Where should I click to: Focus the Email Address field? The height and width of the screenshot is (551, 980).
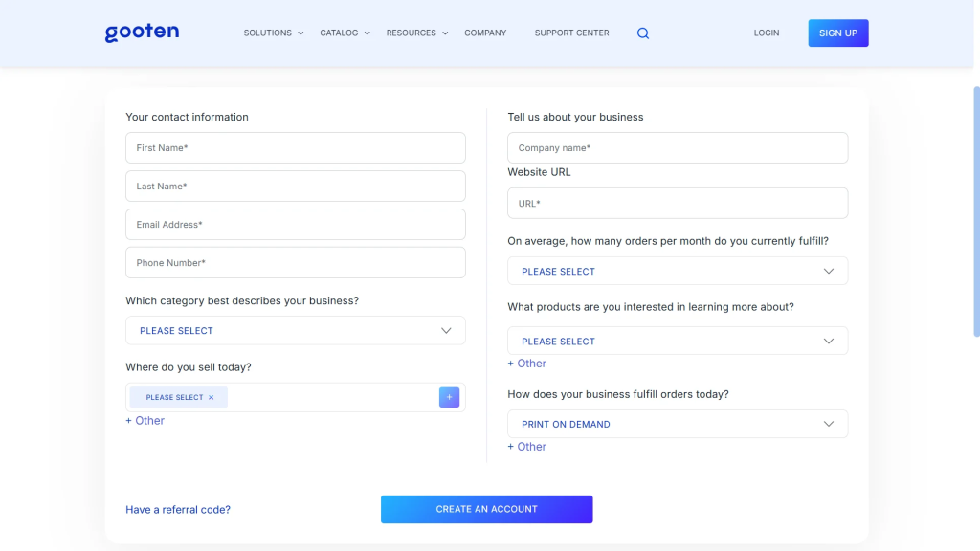(x=295, y=225)
